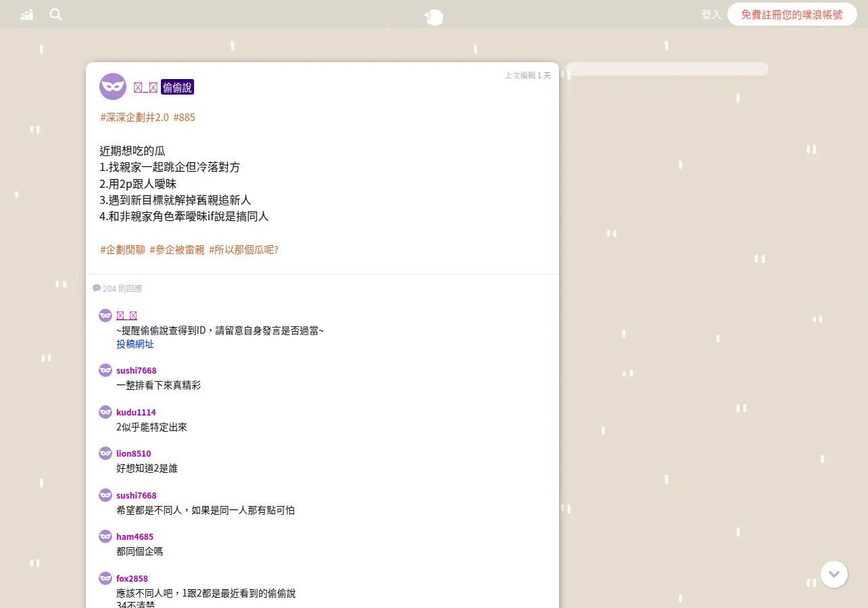Open search with the magnifier icon

tap(55, 14)
